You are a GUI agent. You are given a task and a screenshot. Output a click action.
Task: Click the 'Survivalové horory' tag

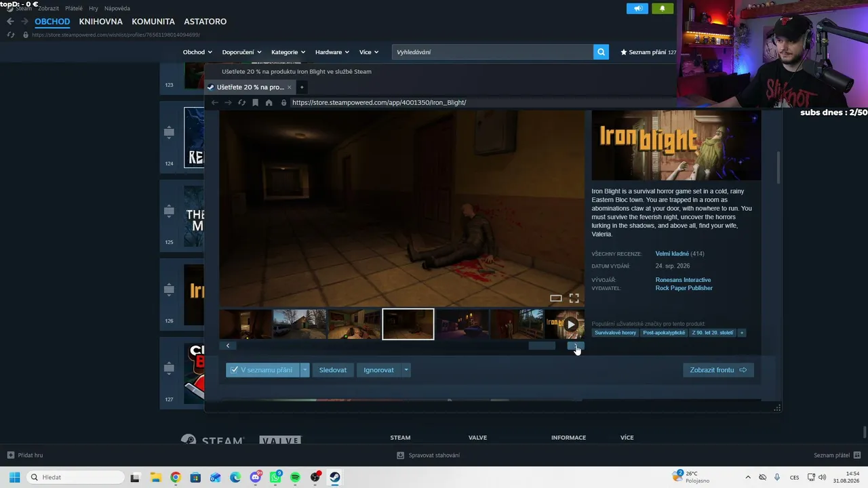pyautogui.click(x=616, y=333)
